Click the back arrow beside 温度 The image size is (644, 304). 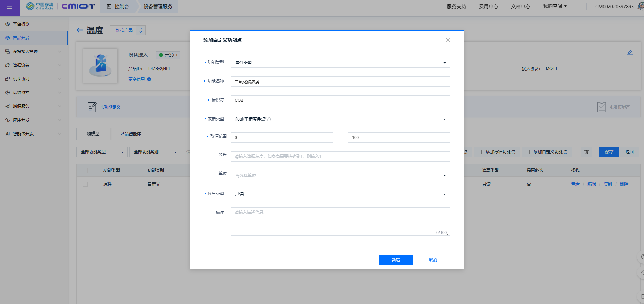pos(80,30)
